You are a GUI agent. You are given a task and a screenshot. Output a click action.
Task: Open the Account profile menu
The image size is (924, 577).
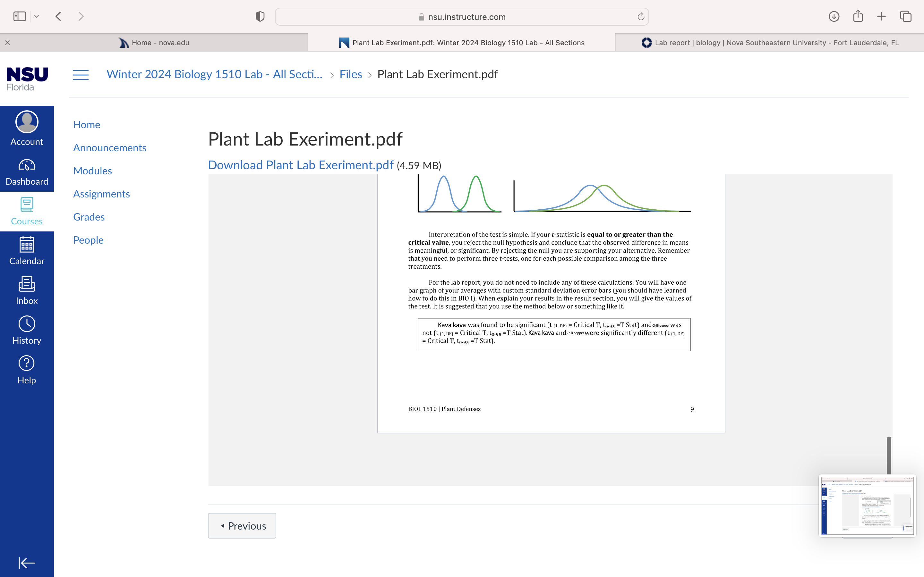pyautogui.click(x=27, y=129)
